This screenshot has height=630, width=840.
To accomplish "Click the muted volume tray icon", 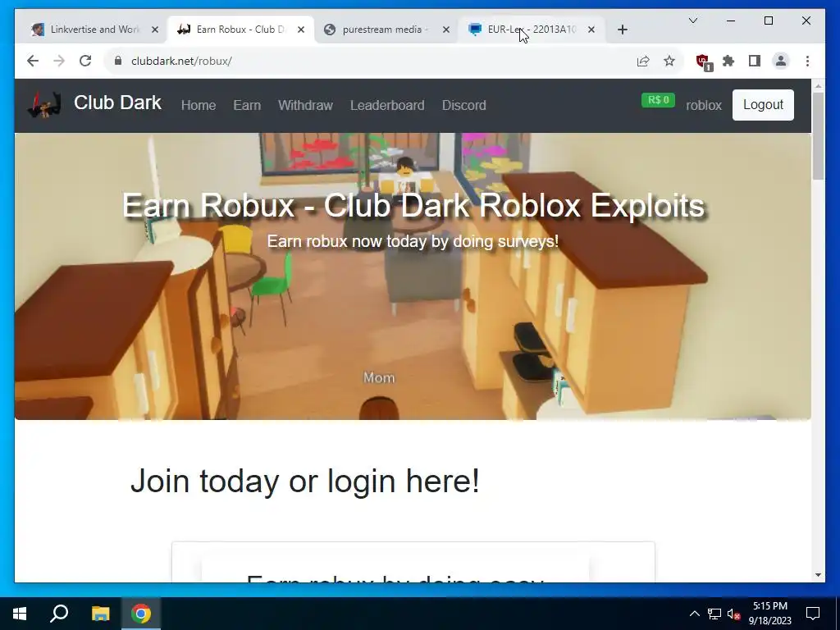I will coord(733,614).
